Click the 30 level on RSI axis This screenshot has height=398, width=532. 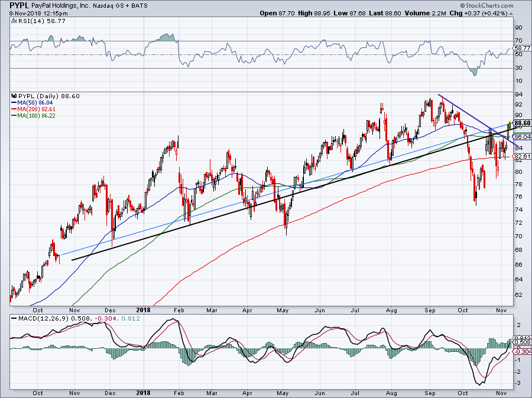click(x=519, y=68)
